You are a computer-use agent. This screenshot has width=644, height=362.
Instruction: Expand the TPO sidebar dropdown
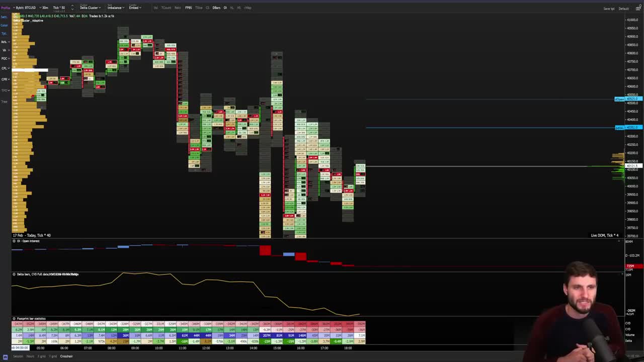(5, 90)
